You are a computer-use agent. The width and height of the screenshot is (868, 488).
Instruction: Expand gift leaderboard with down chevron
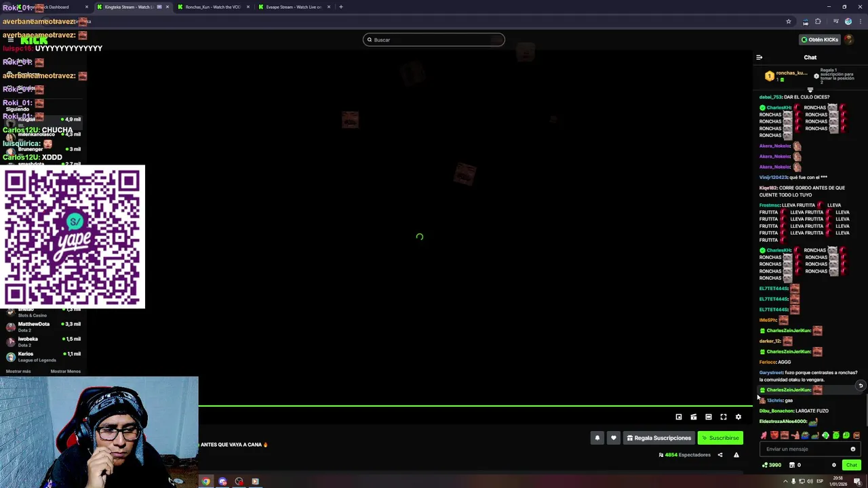[810, 89]
